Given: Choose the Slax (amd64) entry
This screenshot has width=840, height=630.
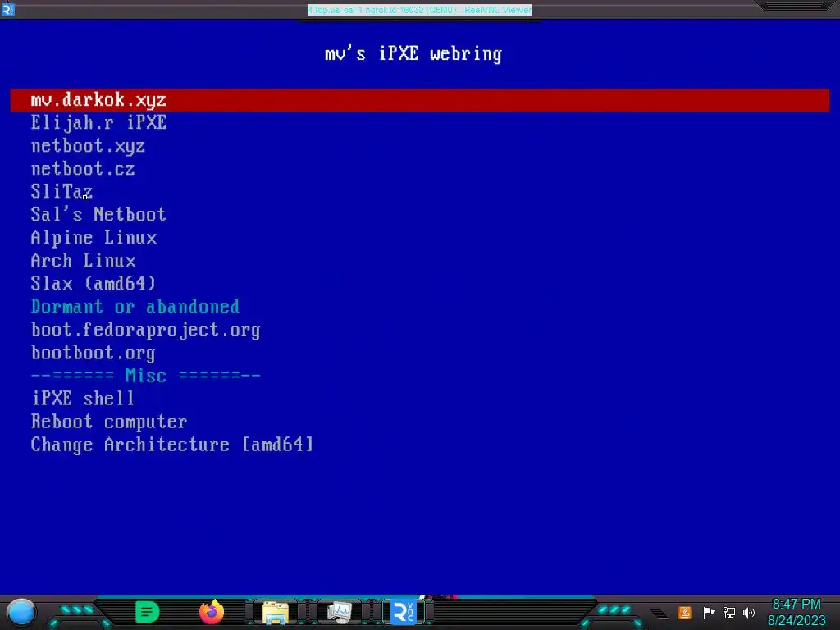Looking at the screenshot, I should (x=94, y=283).
